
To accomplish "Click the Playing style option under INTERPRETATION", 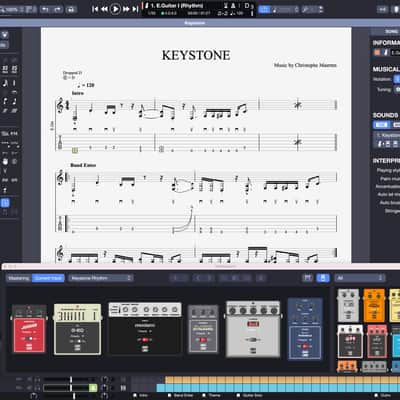I will (x=388, y=170).
